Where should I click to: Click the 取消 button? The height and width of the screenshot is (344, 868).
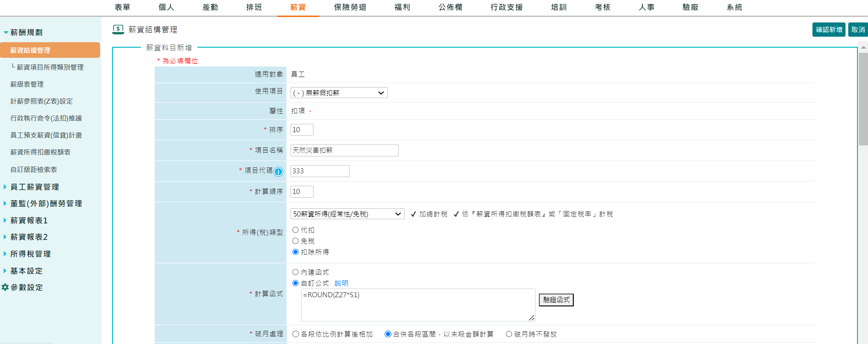click(858, 29)
